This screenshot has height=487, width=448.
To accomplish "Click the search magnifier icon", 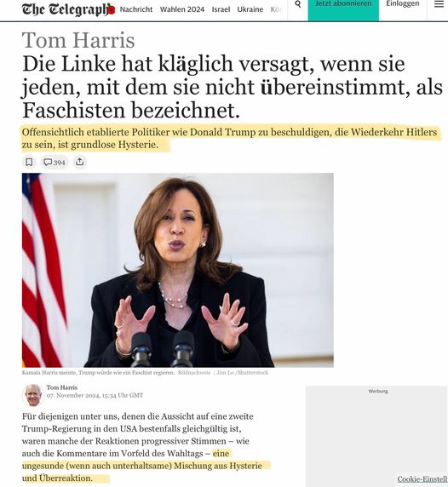I will tap(297, 4).
